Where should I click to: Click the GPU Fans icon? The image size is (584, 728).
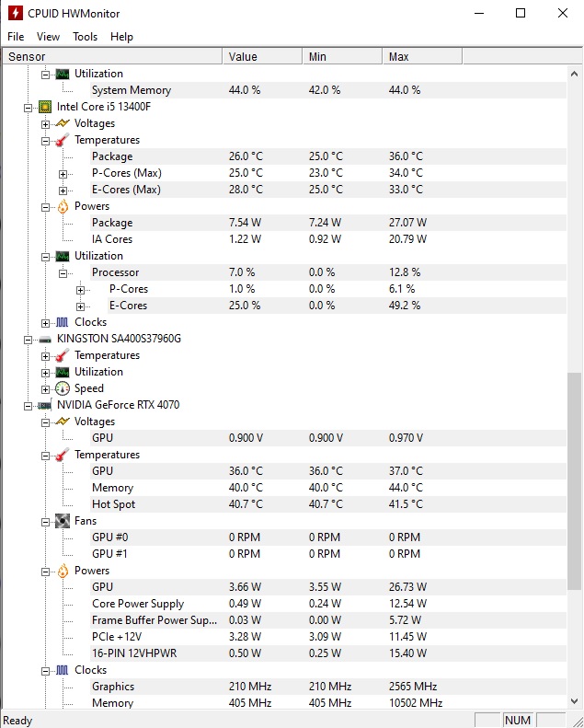pyautogui.click(x=63, y=521)
